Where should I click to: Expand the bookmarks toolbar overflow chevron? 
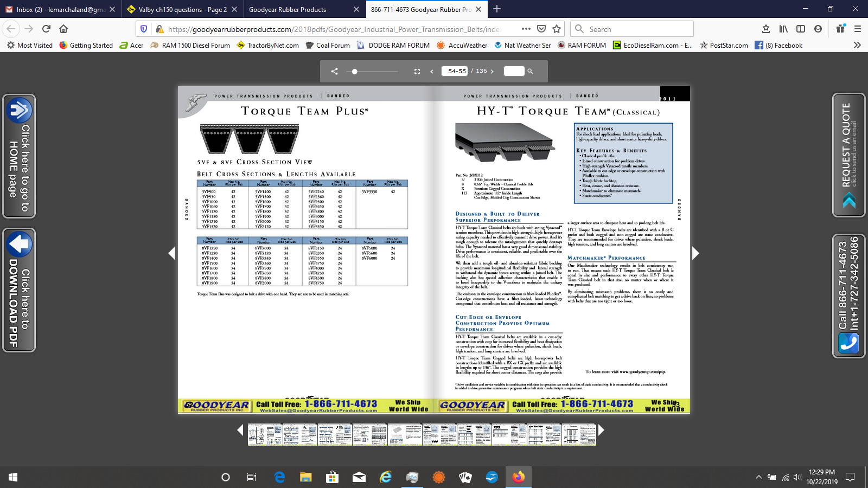point(857,45)
